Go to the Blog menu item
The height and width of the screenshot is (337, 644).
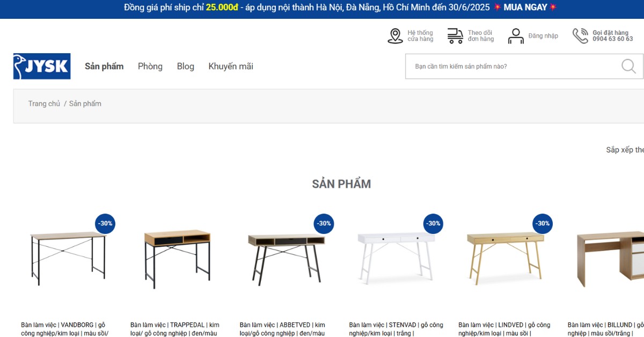pyautogui.click(x=186, y=67)
